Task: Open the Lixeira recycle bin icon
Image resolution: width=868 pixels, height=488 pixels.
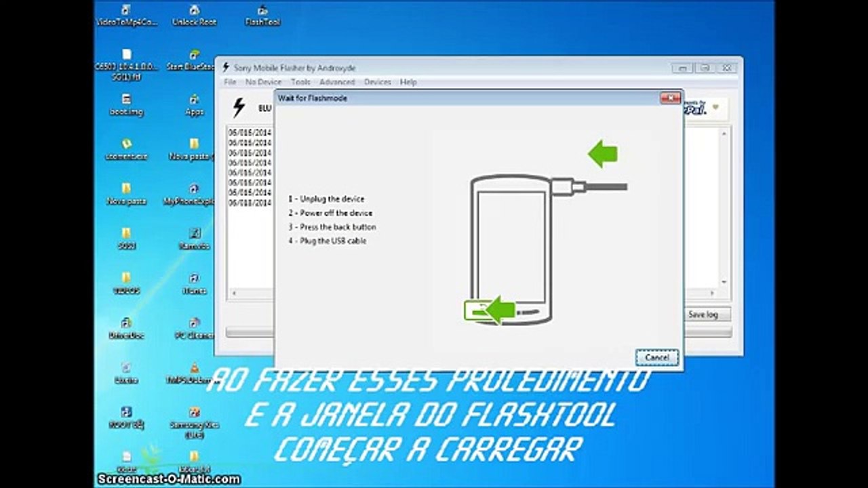Action: point(127,373)
